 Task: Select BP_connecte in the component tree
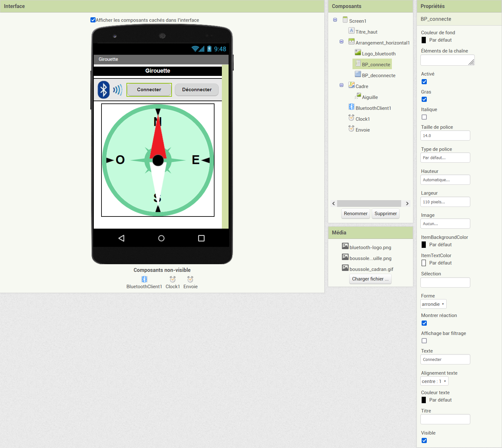376,65
